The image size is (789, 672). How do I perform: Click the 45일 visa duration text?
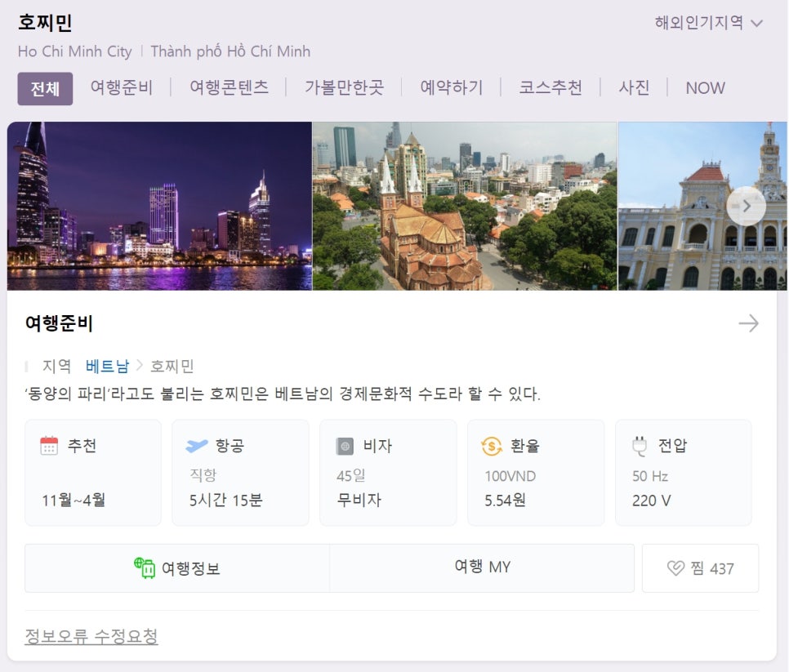pos(351,475)
